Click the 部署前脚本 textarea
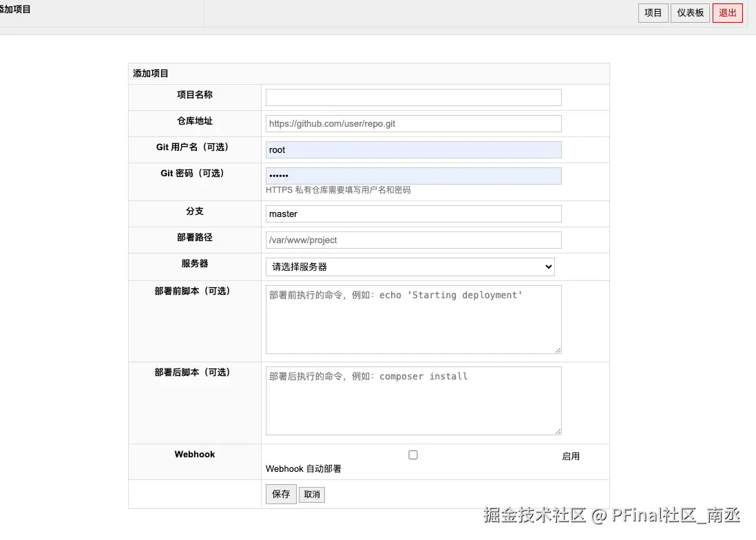 click(413, 319)
